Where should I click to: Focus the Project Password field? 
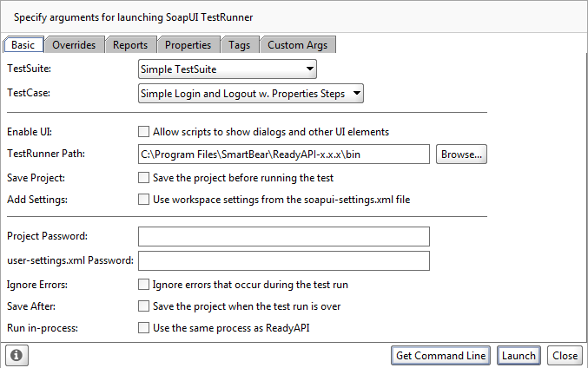tap(284, 236)
